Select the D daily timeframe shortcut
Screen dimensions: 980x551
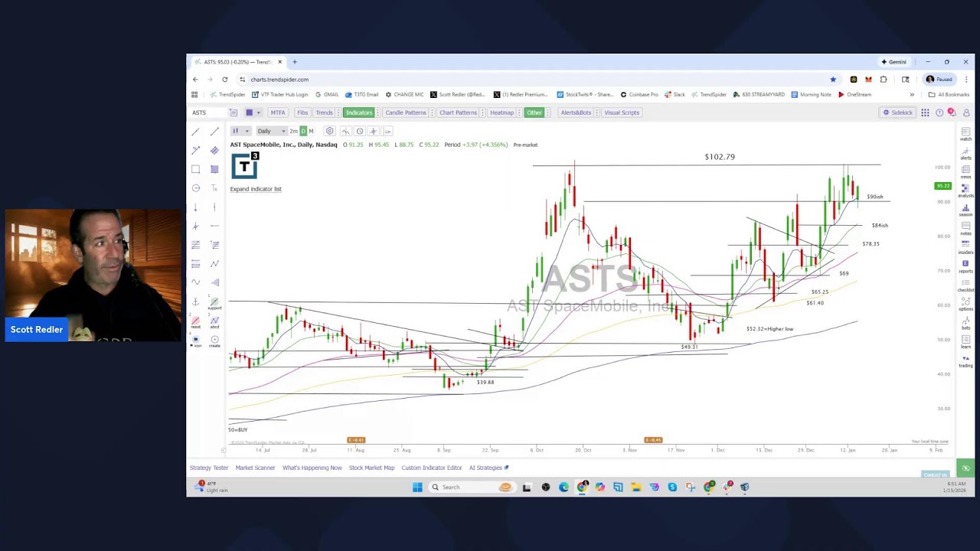303,131
